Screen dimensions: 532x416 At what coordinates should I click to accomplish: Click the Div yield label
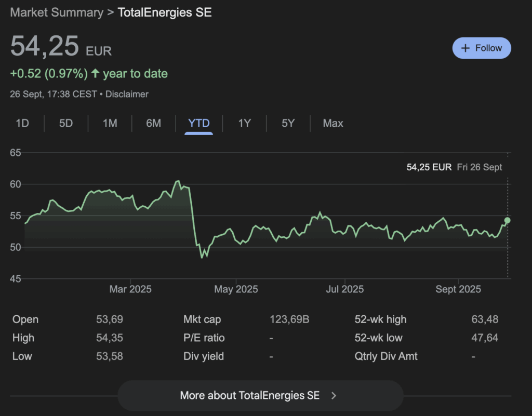[204, 356]
